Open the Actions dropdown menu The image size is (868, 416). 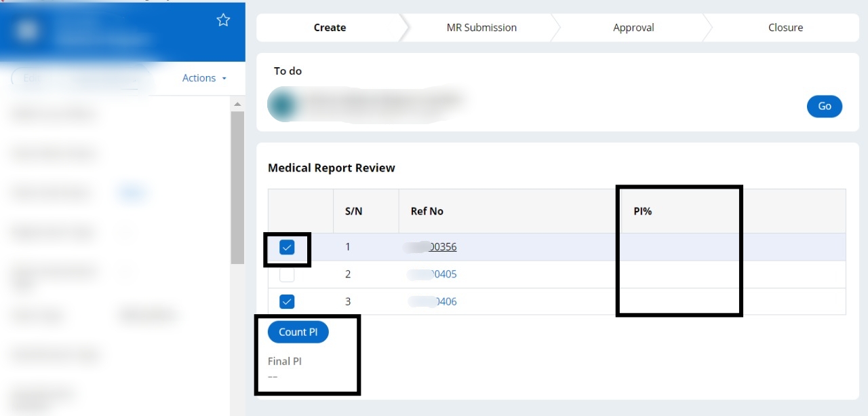(x=199, y=77)
